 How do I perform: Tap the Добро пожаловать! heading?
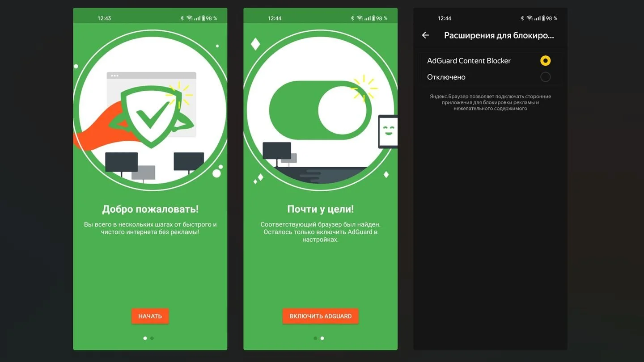click(x=150, y=209)
